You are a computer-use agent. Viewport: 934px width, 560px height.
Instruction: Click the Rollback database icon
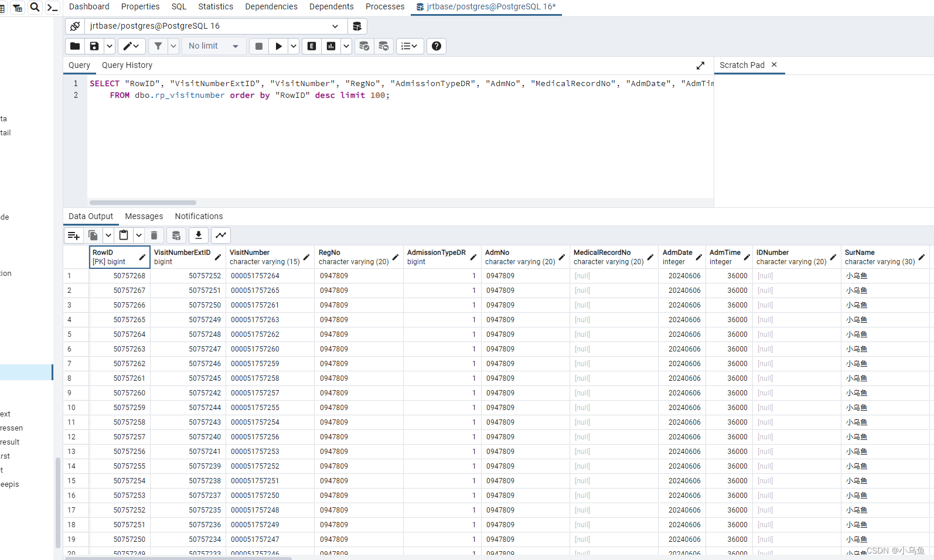click(x=384, y=46)
